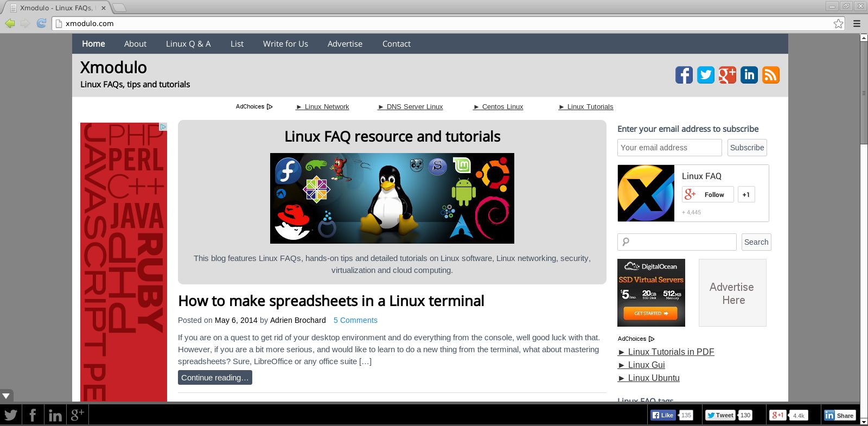The image size is (868, 426).
Task: Click the new tab button
Action: (x=119, y=8)
